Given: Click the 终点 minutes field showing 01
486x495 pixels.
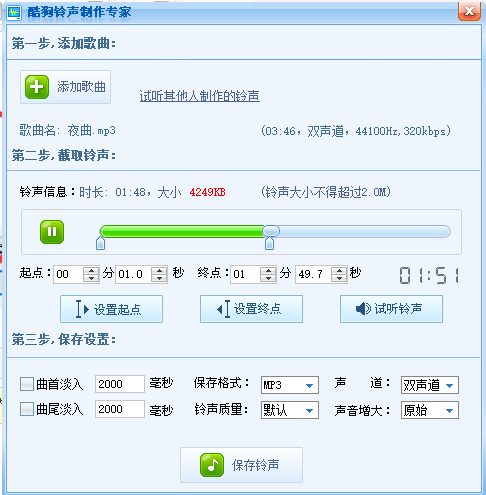Looking at the screenshot, I should coord(245,274).
